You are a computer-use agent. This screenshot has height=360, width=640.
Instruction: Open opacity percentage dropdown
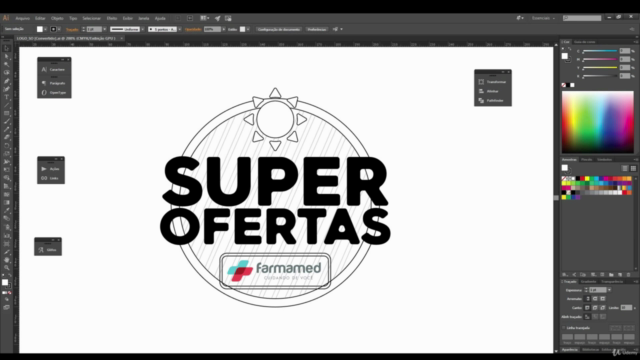click(x=223, y=29)
